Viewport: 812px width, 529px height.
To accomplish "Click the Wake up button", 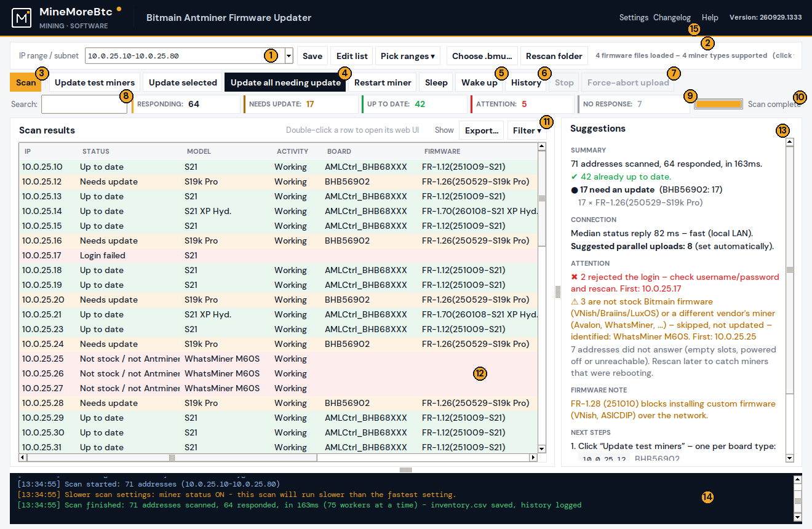I will [x=479, y=82].
